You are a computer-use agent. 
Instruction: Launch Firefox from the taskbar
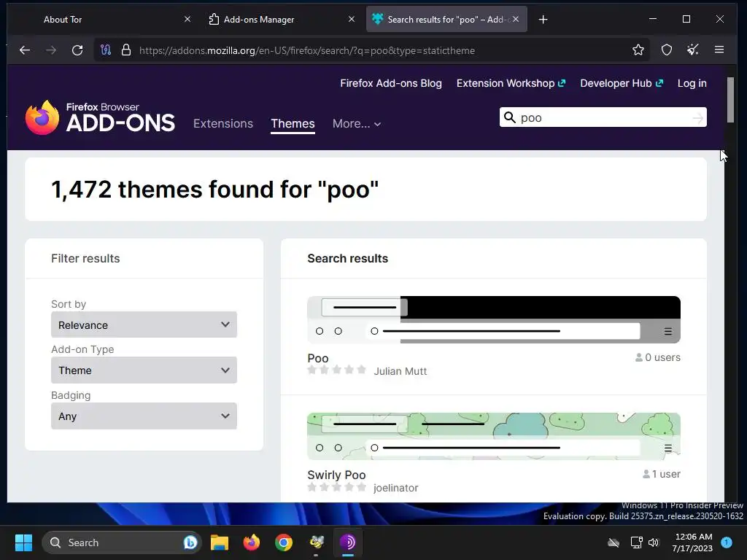tap(252, 542)
